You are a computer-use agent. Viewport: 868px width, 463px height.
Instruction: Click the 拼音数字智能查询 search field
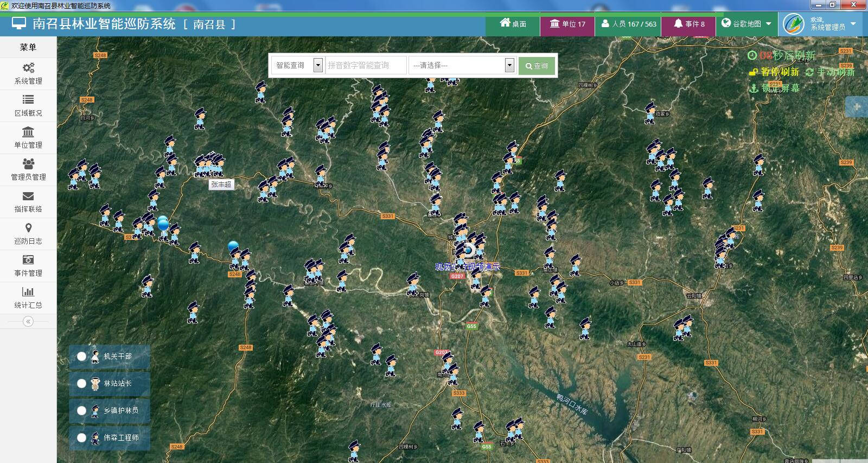(x=366, y=65)
